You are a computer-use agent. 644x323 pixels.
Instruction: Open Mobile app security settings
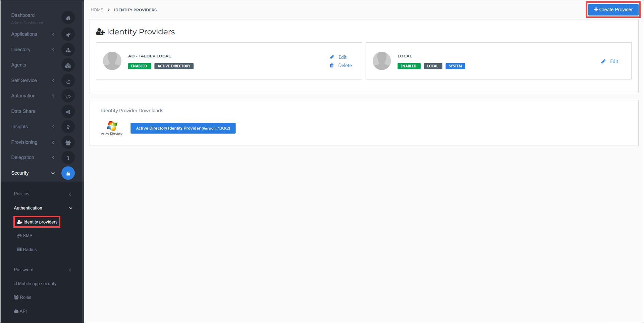(x=35, y=284)
